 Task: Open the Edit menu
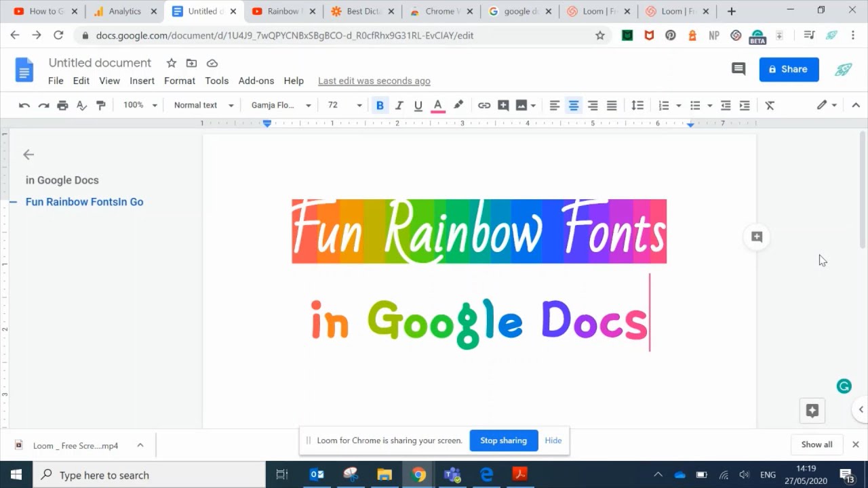(x=81, y=81)
